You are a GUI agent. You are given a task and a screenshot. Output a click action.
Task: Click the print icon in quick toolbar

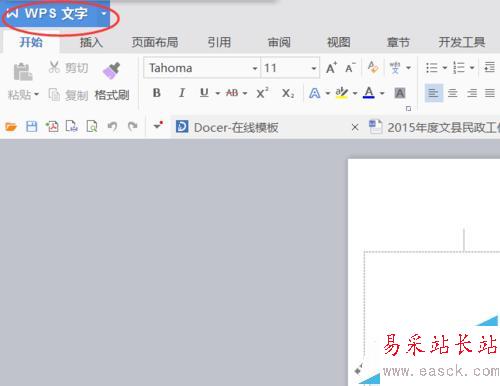pyautogui.click(x=72, y=127)
